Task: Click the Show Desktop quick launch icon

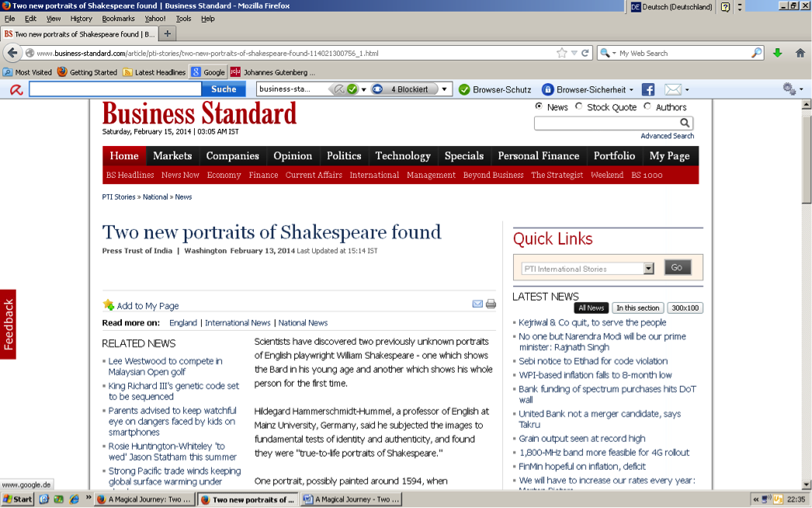Action: (43, 499)
